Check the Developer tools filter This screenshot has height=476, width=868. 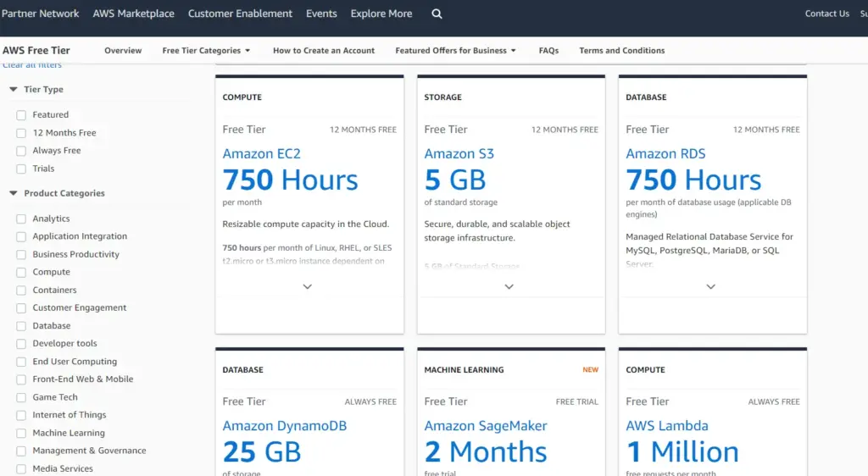(x=21, y=344)
